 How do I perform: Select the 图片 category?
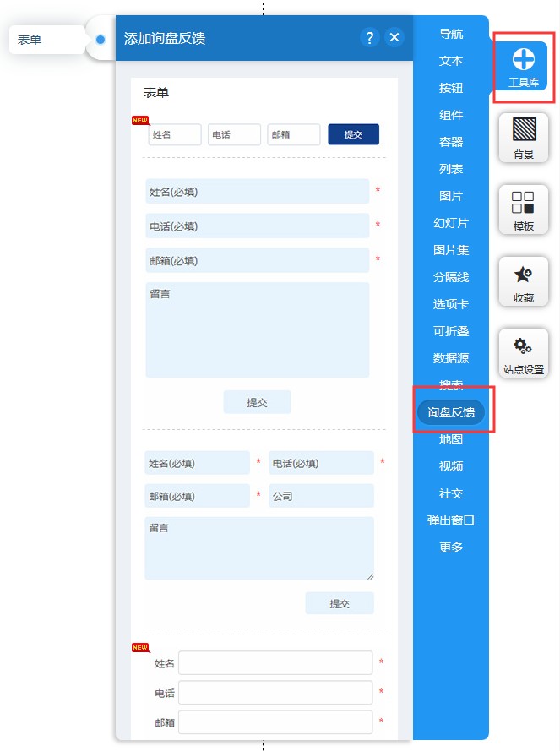(451, 196)
